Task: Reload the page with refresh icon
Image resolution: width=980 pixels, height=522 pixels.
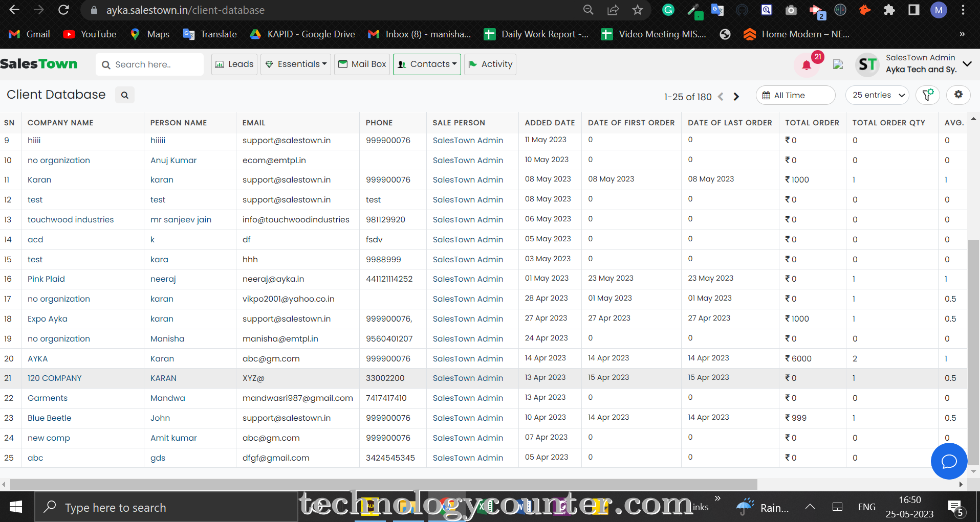Action: click(x=63, y=10)
